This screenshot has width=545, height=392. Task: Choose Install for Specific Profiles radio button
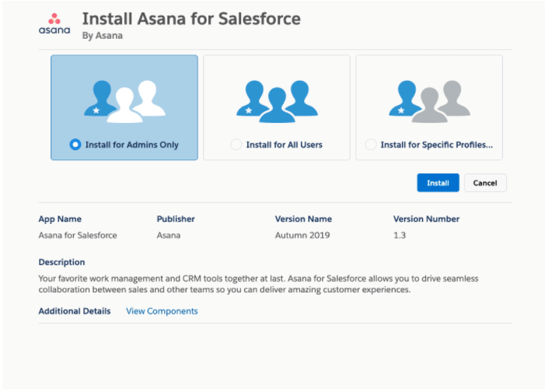tap(371, 145)
